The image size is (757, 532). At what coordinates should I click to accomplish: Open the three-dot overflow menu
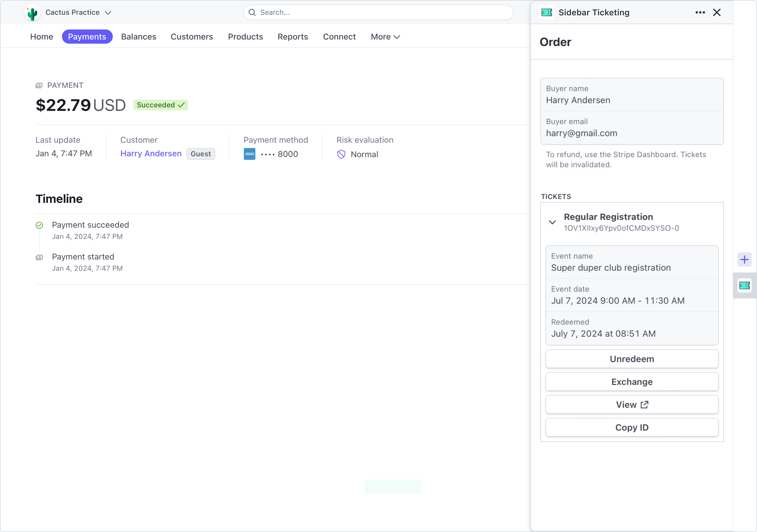click(x=700, y=12)
